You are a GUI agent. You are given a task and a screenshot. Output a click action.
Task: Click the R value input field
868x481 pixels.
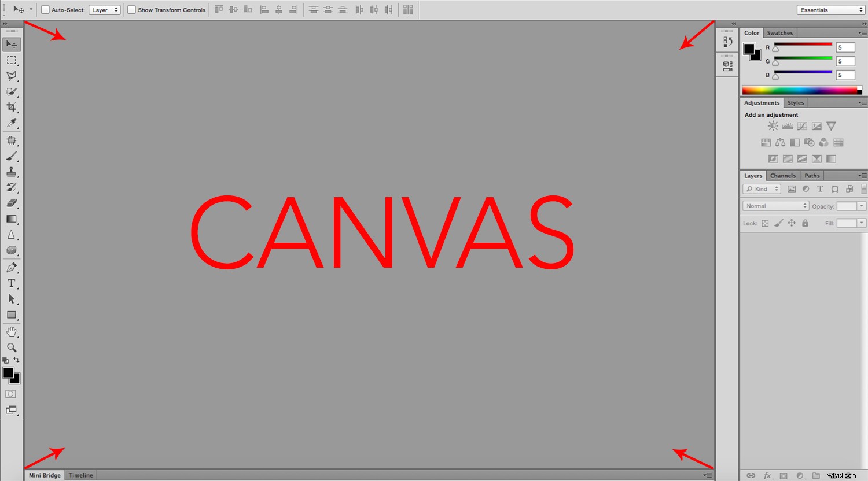pyautogui.click(x=845, y=47)
